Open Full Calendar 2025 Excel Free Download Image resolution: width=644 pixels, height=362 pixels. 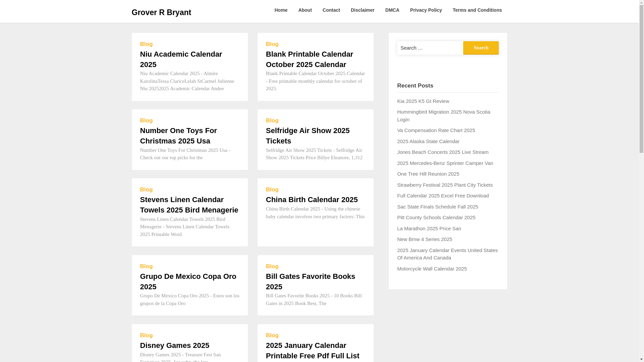click(x=443, y=196)
